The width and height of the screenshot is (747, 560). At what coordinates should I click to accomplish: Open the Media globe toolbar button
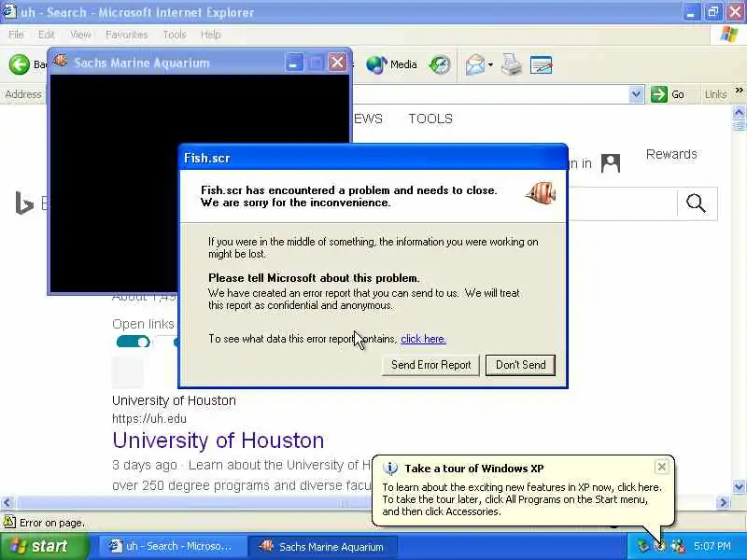tap(391, 64)
